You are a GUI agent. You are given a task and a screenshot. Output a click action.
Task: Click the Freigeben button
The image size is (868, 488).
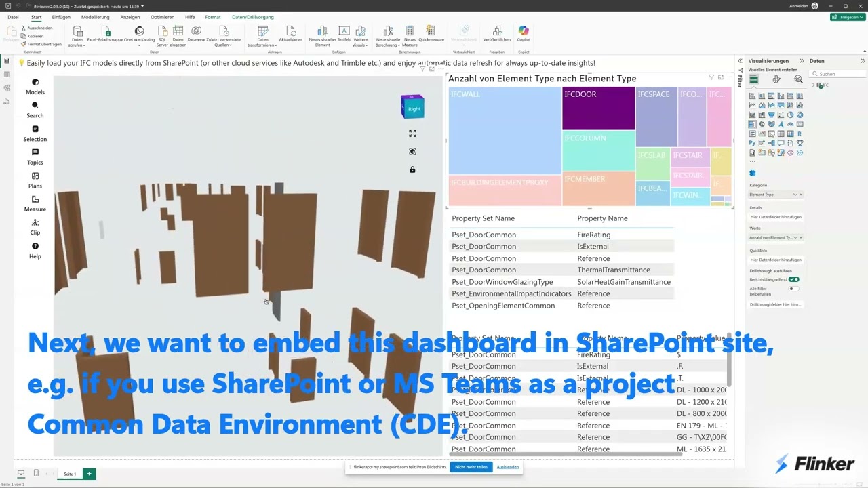[847, 17]
